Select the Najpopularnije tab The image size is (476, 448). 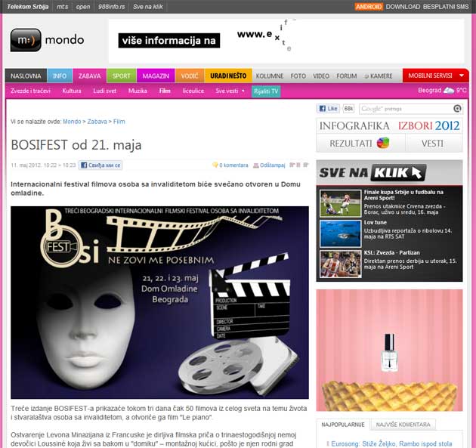click(x=342, y=425)
